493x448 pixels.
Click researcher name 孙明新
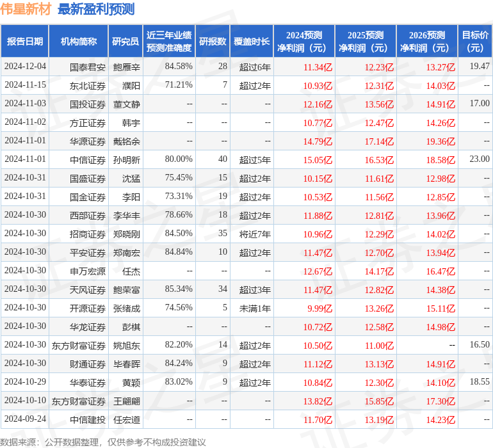[126, 160]
